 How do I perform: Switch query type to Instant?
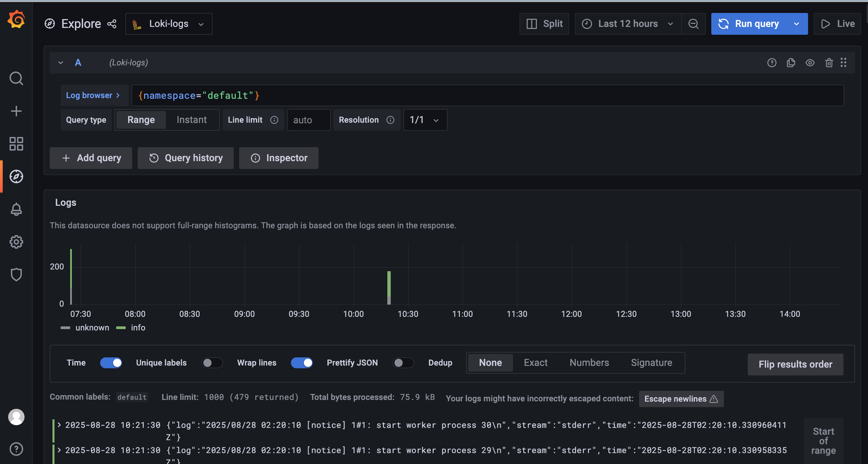click(x=191, y=120)
